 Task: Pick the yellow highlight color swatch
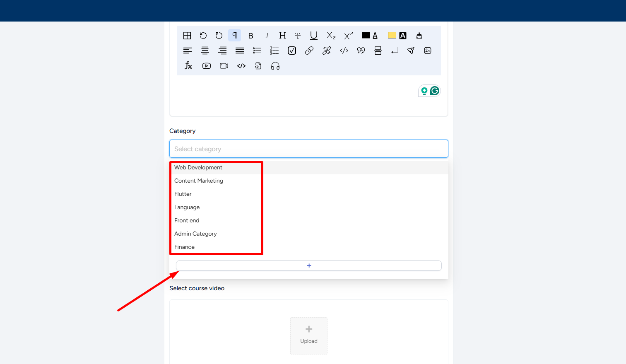coord(392,36)
